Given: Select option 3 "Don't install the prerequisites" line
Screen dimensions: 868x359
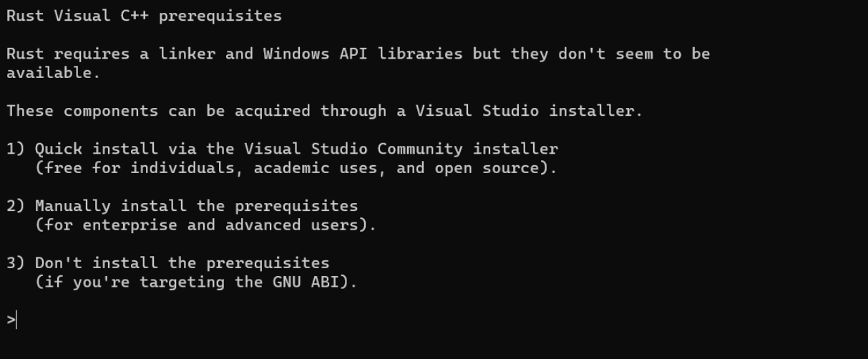Looking at the screenshot, I should 168,262.
